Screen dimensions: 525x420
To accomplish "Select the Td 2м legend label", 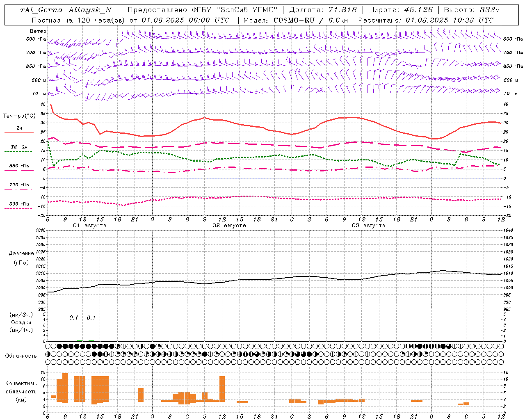I will [x=19, y=147].
